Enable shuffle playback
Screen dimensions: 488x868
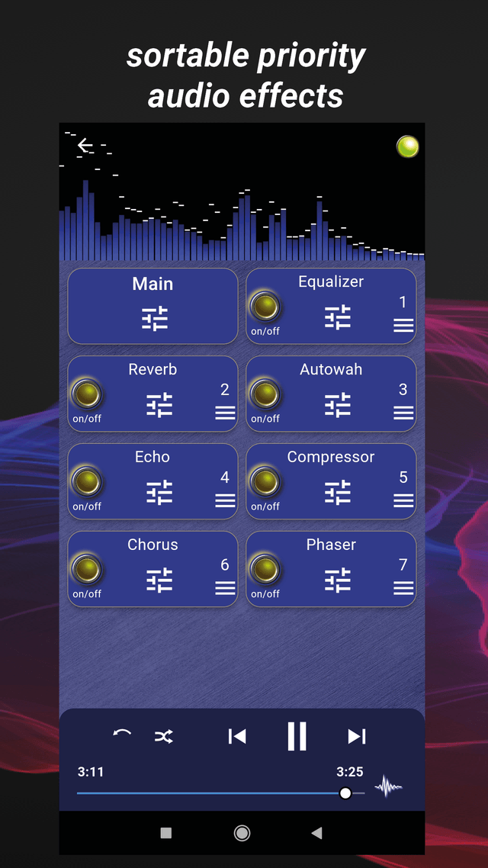pos(164,736)
